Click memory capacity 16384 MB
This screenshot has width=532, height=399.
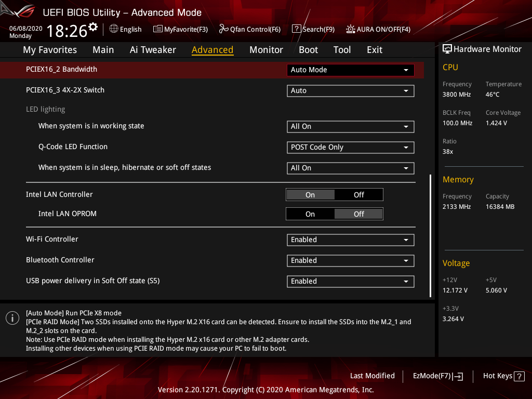[x=500, y=207]
